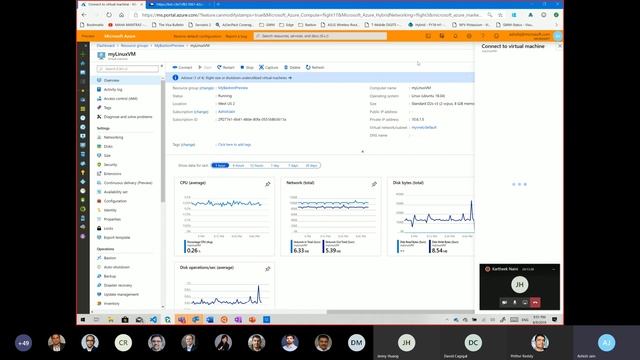Select the 30 days time range
Image resolution: width=640 pixels, height=360 pixels.
click(x=311, y=165)
